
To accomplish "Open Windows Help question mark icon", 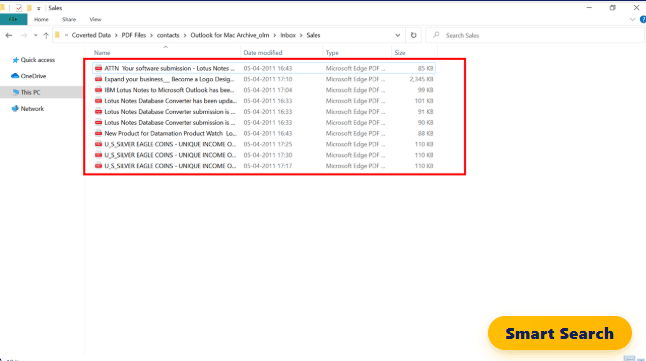I will click(x=643, y=19).
